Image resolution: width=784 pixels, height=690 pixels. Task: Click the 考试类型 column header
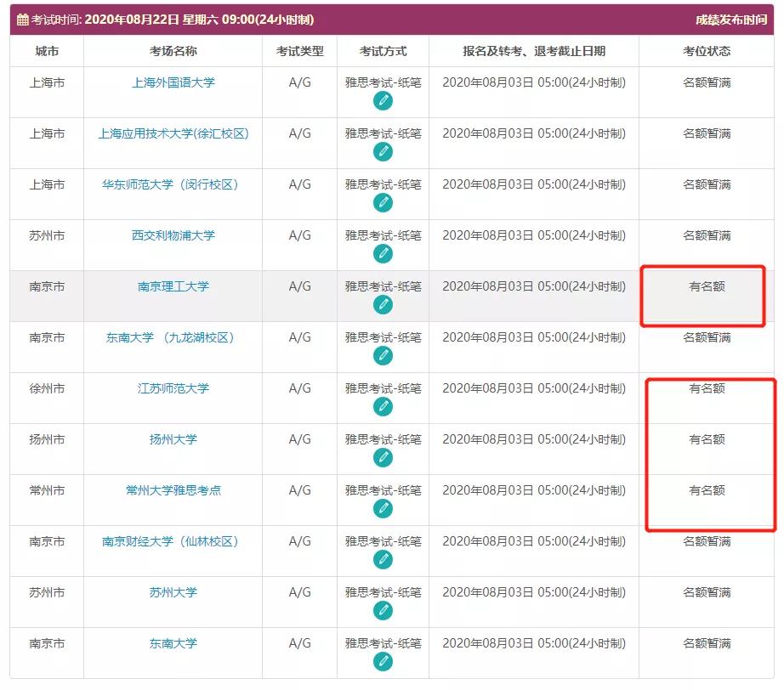[x=299, y=51]
